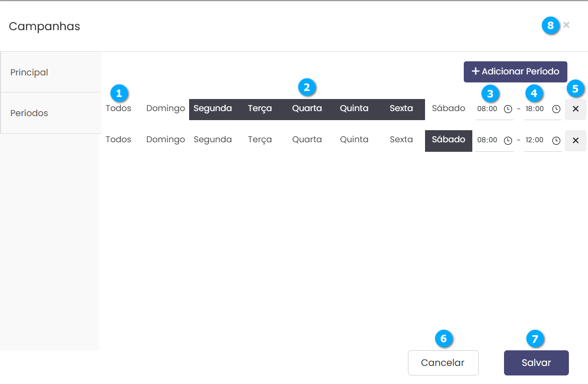Select Todos in the first period row
This screenshot has width=588, height=384.
point(118,109)
